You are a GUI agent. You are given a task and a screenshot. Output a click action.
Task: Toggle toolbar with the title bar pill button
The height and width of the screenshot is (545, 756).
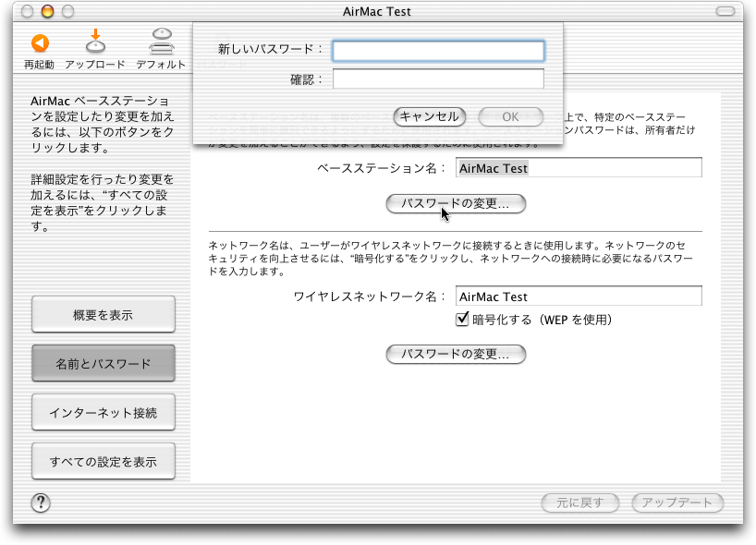coord(726,12)
